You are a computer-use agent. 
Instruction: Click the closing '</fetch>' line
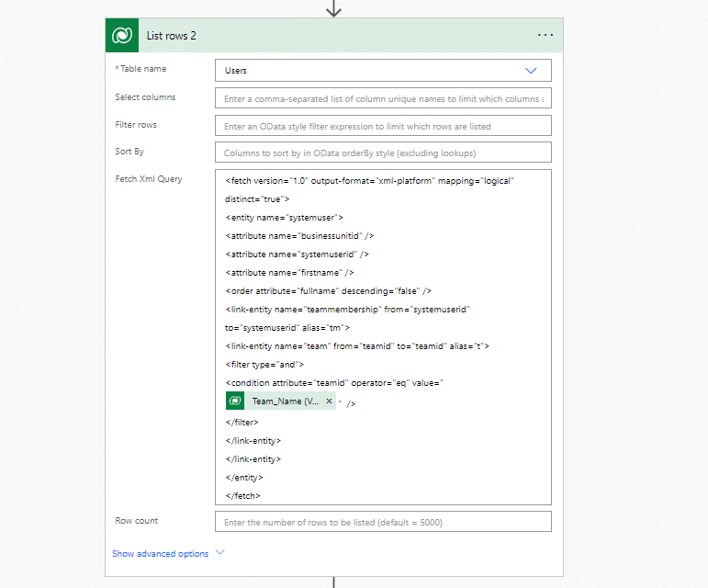click(242, 496)
